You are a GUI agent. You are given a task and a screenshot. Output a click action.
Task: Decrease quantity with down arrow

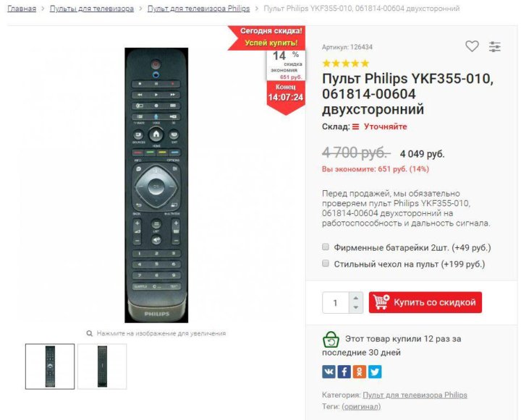tap(356, 307)
